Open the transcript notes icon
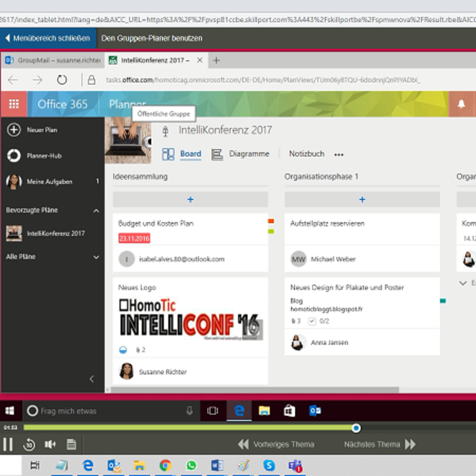Viewport: 476px width, 476px height. (71, 444)
